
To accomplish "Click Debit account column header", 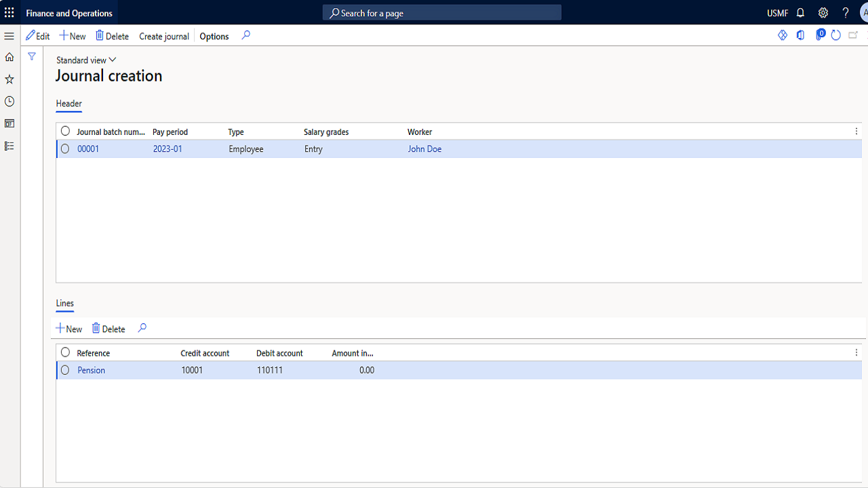I will 279,353.
